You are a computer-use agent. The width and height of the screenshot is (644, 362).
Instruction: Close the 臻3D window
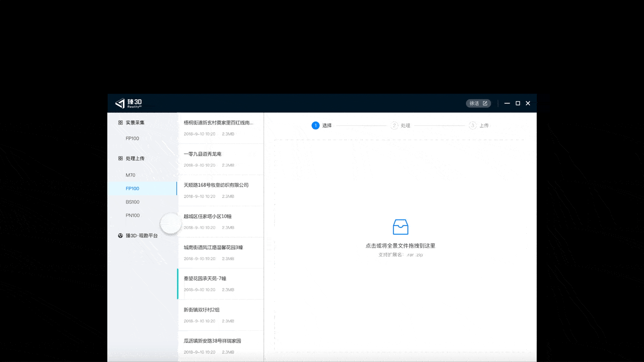coord(528,103)
